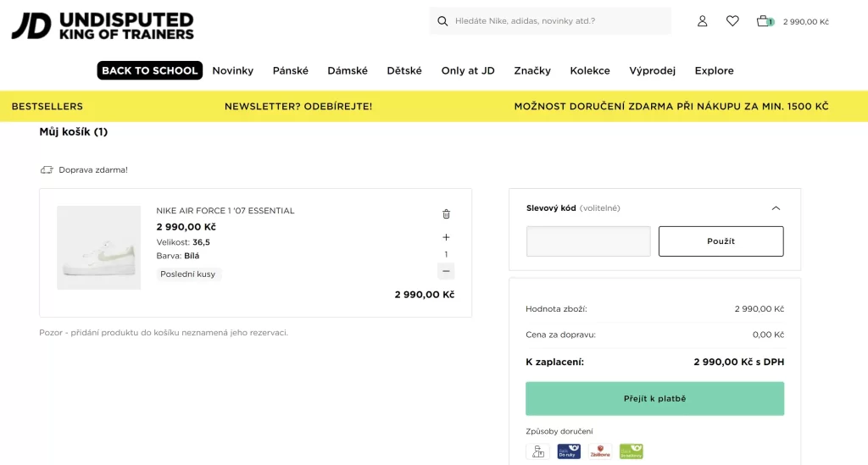The width and height of the screenshot is (868, 465).
Task: Open the Novinky menu item
Action: [x=232, y=71]
